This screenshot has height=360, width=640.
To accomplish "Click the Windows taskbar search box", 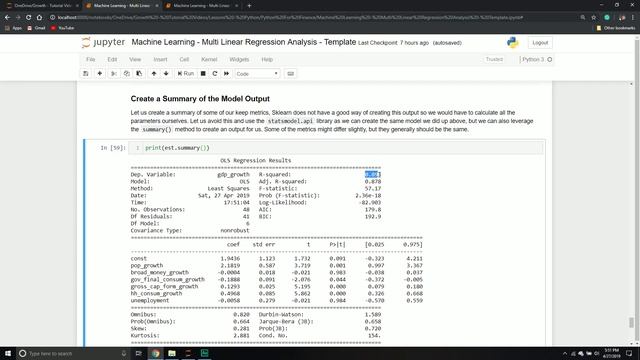I will (73, 353).
